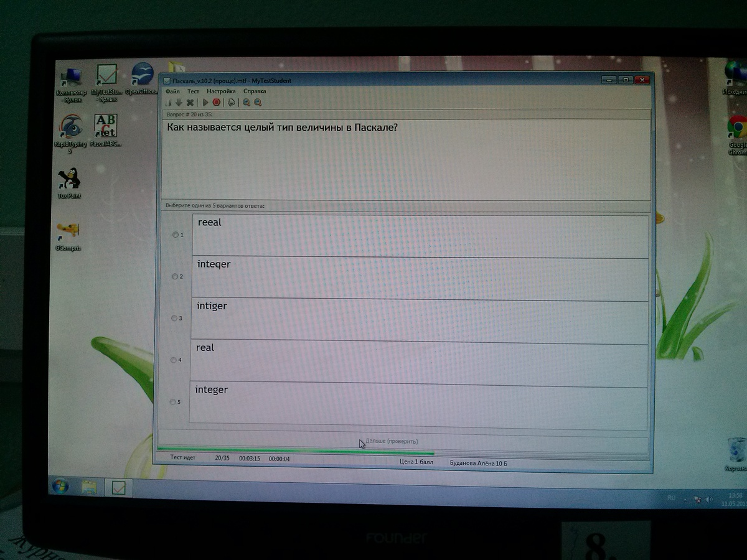The image size is (747, 560).
Task: Click the green test progress bar
Action: pyautogui.click(x=296, y=450)
